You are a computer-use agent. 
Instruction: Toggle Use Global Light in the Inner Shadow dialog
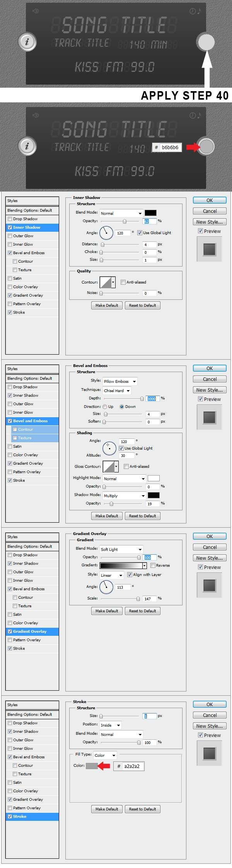coord(140,233)
